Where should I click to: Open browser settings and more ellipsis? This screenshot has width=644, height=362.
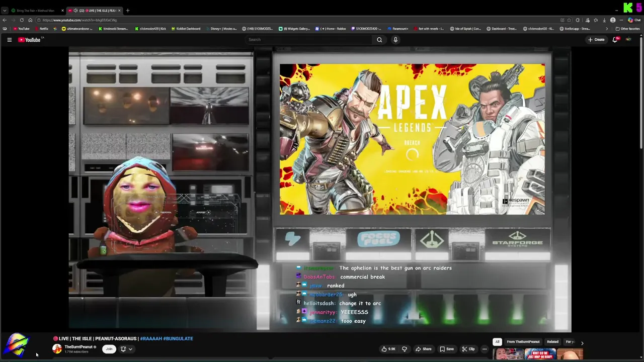pos(621,20)
